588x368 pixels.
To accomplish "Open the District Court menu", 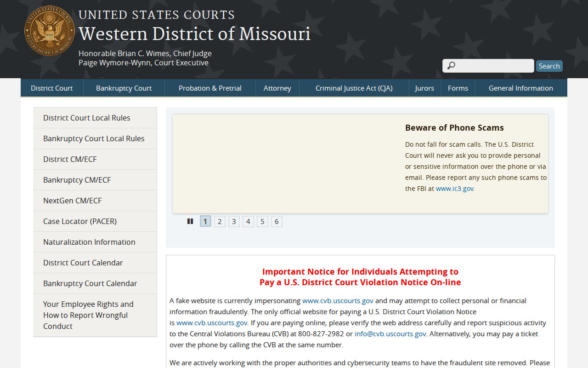I will point(52,88).
